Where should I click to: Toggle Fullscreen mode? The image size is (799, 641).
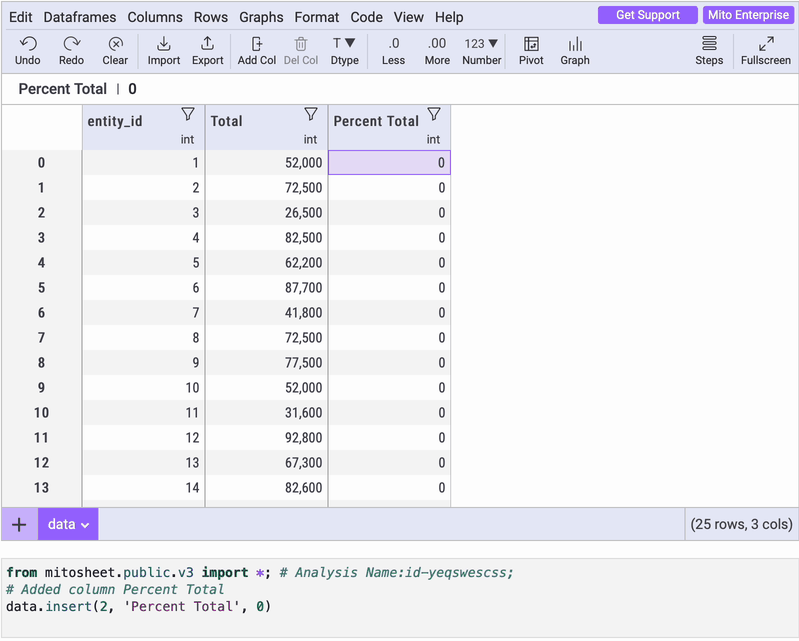(766, 50)
